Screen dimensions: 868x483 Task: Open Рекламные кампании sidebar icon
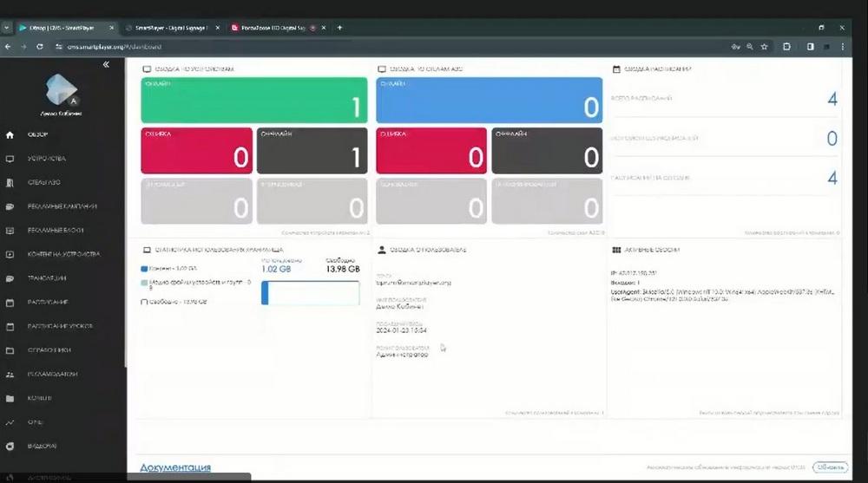pos(10,206)
